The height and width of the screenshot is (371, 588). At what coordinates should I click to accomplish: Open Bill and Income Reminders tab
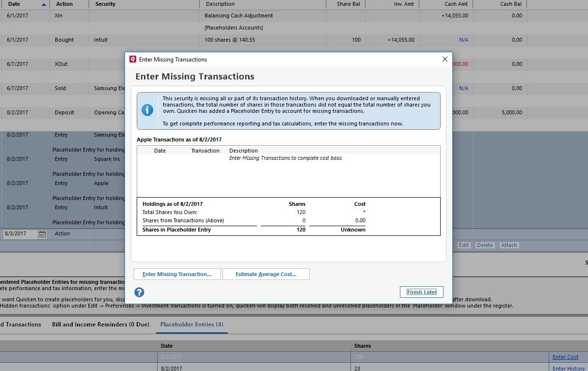pos(100,325)
